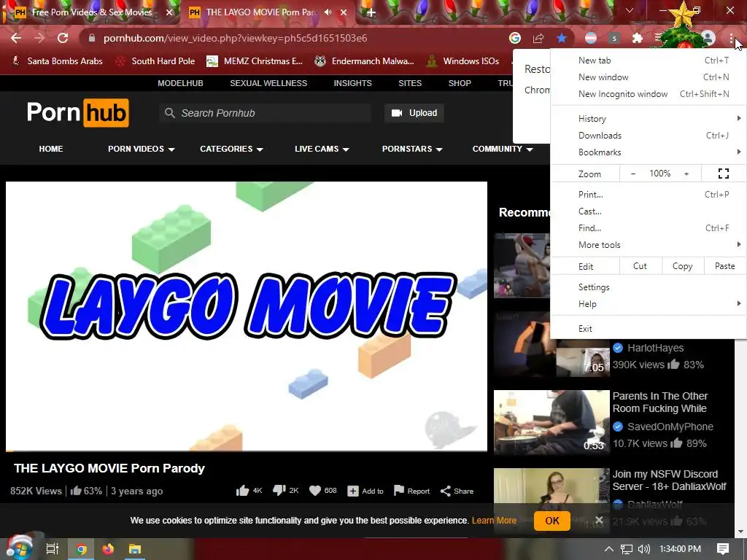
Task: Expand the More tools submenu
Action: pos(649,245)
